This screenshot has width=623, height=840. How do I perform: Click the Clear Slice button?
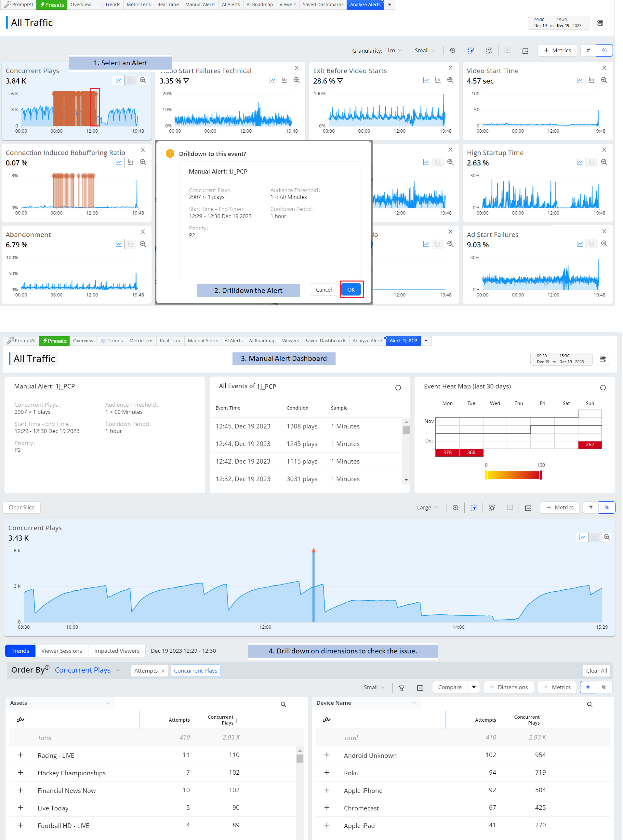[21, 507]
